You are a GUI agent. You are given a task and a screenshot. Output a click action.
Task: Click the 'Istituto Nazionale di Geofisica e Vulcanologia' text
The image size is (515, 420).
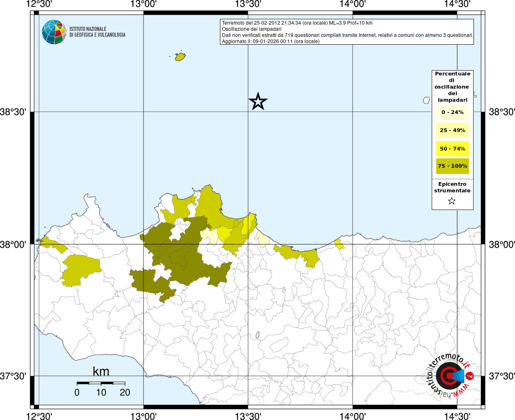tap(97, 32)
